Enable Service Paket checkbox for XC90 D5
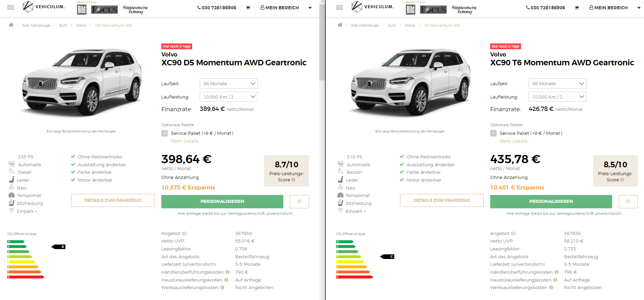The width and height of the screenshot is (644, 300). [164, 133]
